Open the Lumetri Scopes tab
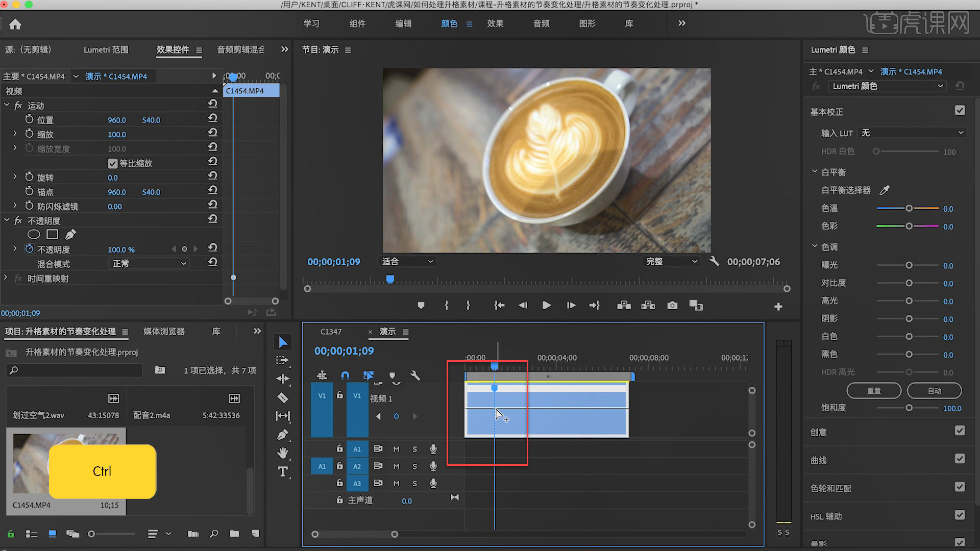 [106, 49]
